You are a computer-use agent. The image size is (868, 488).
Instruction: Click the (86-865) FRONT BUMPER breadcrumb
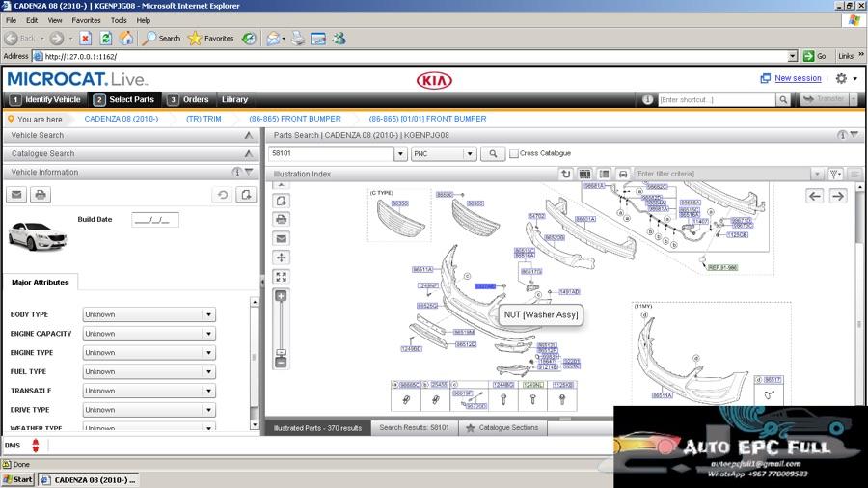click(x=295, y=119)
